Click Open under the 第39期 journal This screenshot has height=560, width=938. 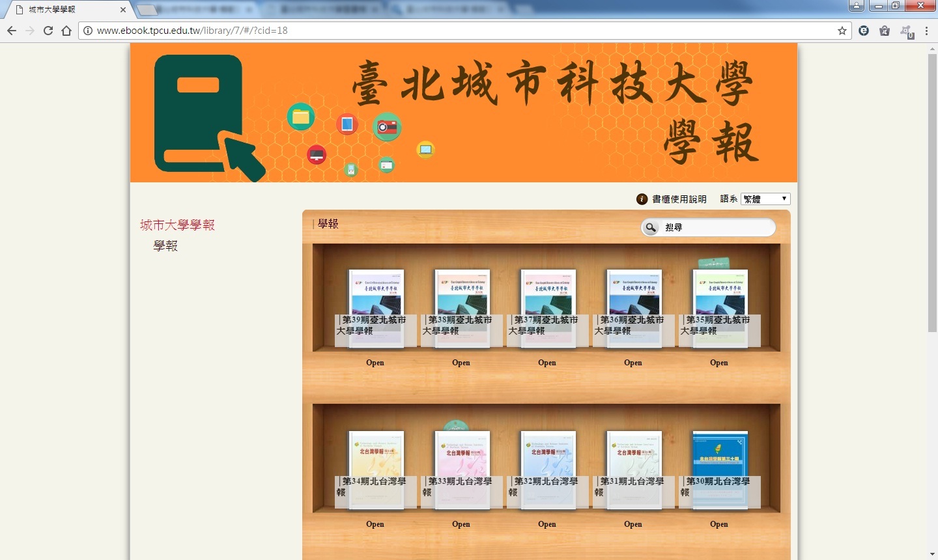pos(375,363)
